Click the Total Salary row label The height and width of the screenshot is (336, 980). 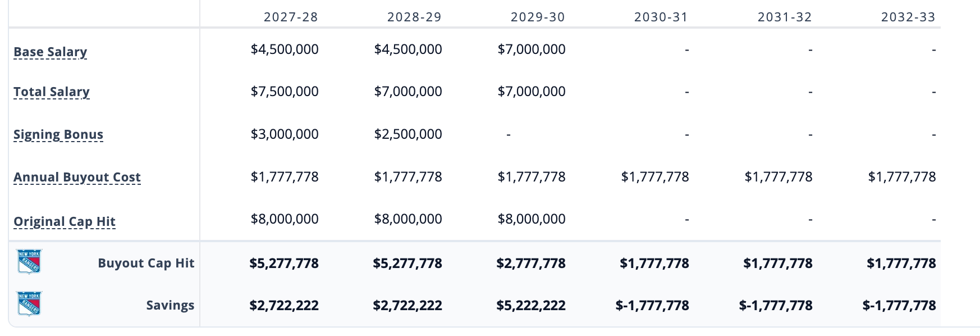pos(52,92)
